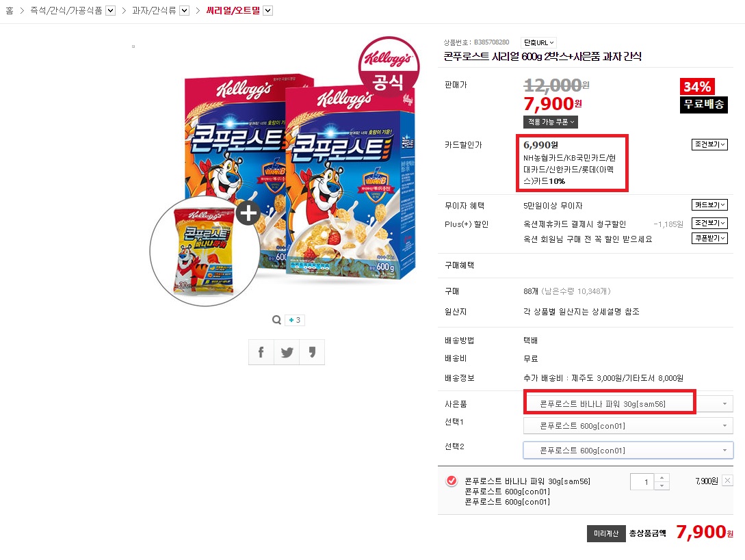This screenshot has height=560, width=745.
Task: Open the 사은품 gift dropdown
Action: (628, 403)
